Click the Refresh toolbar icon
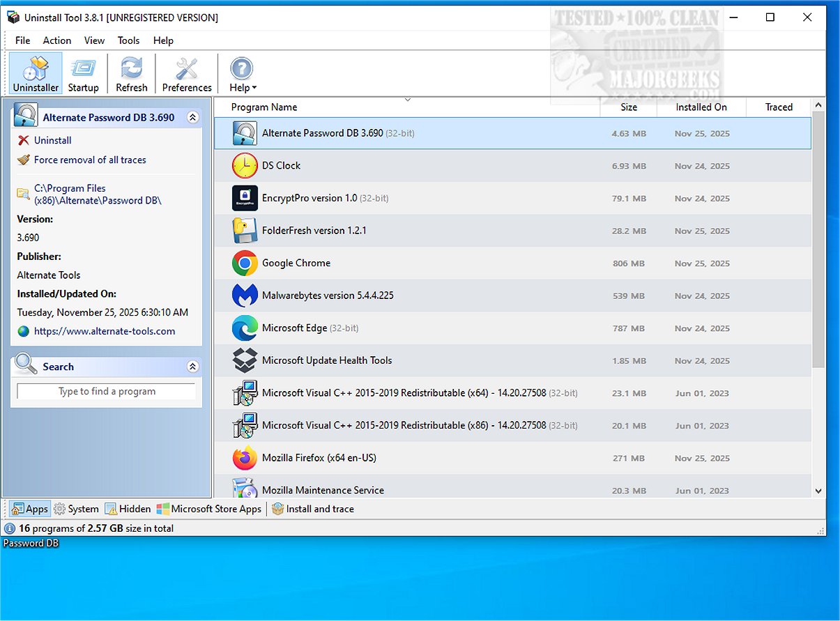This screenshot has height=621, width=840. (x=131, y=72)
